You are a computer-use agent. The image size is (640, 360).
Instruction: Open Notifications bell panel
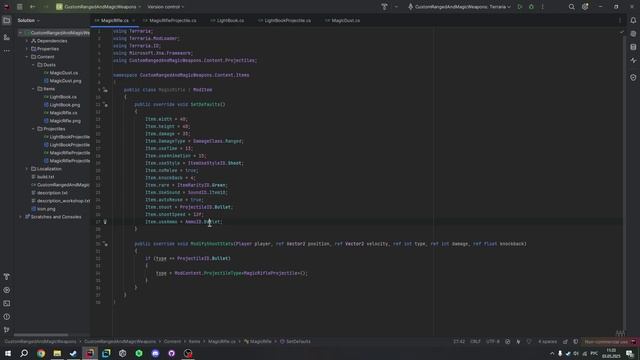tap(633, 20)
